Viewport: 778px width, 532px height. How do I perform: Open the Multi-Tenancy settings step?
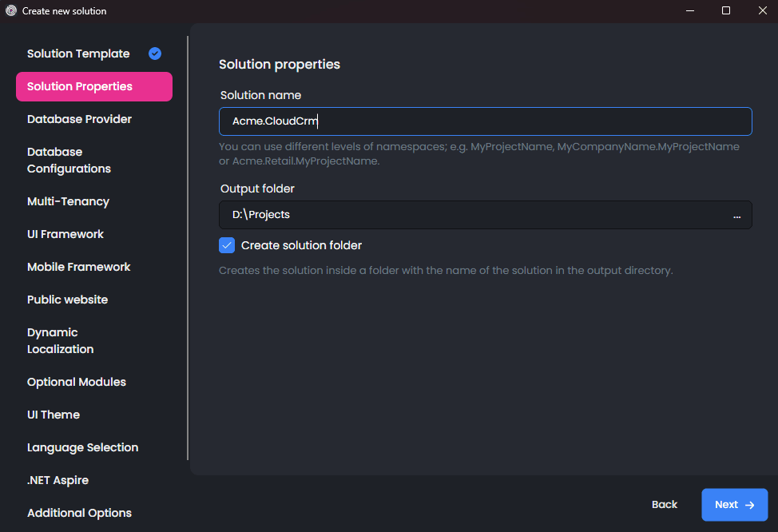tap(69, 201)
